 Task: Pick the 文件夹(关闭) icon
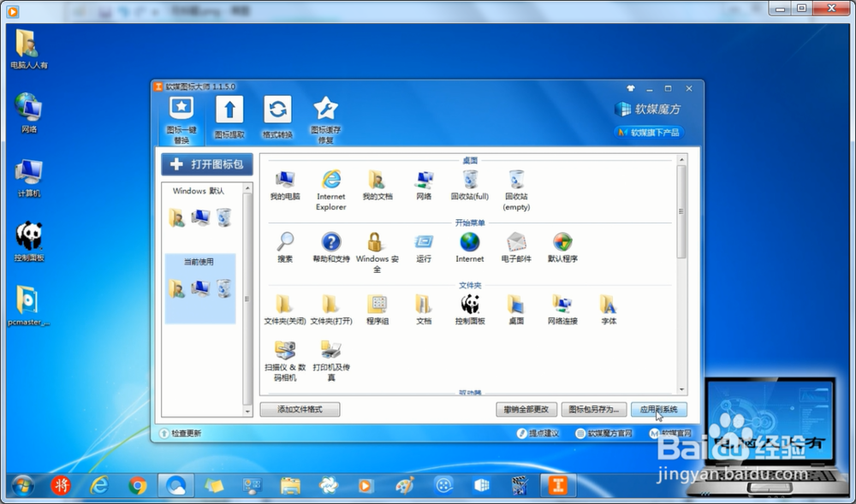point(285,309)
